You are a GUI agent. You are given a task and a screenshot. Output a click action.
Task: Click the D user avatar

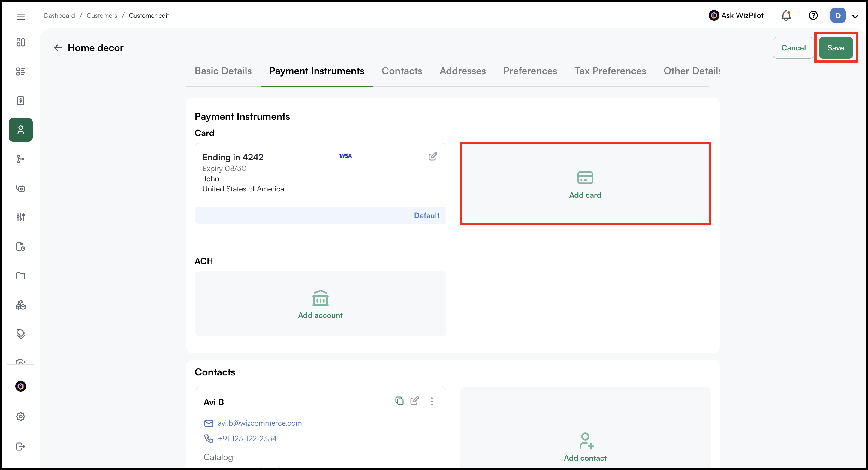(838, 16)
